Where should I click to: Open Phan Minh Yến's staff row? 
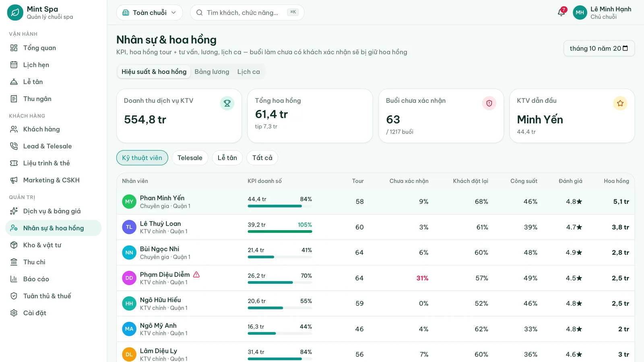pyautogui.click(x=376, y=202)
